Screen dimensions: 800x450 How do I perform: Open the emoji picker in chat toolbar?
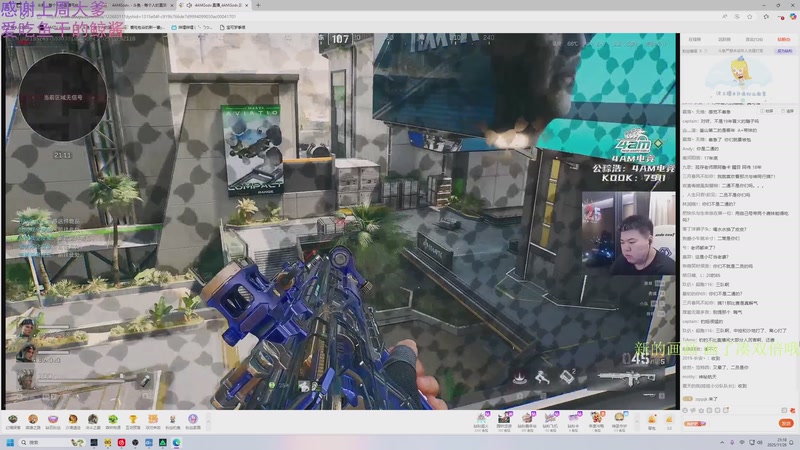pos(685,410)
